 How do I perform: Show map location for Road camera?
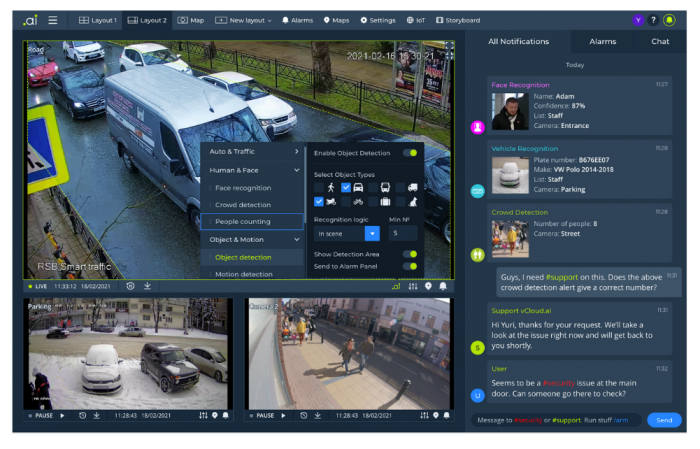(x=428, y=286)
